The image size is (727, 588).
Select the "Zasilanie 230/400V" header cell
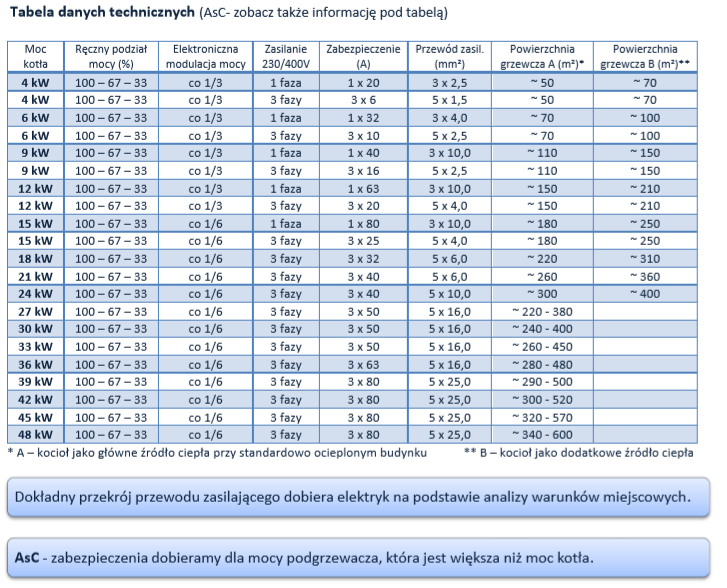(x=283, y=56)
